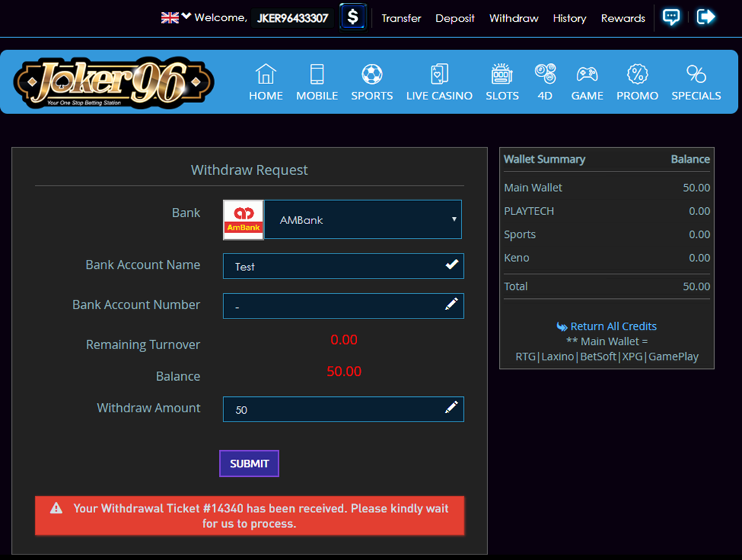Open Sports via soccer ball icon
This screenshot has height=560, width=742.
(x=372, y=74)
